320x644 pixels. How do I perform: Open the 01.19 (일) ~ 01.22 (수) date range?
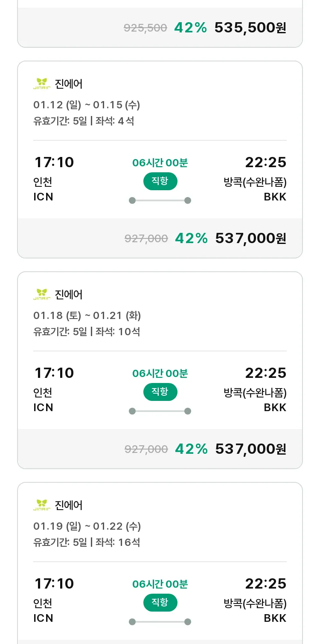point(87,526)
